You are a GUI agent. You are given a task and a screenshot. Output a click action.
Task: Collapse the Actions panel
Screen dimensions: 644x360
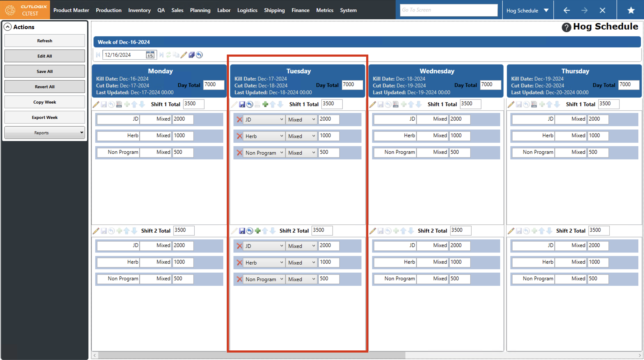(x=8, y=27)
